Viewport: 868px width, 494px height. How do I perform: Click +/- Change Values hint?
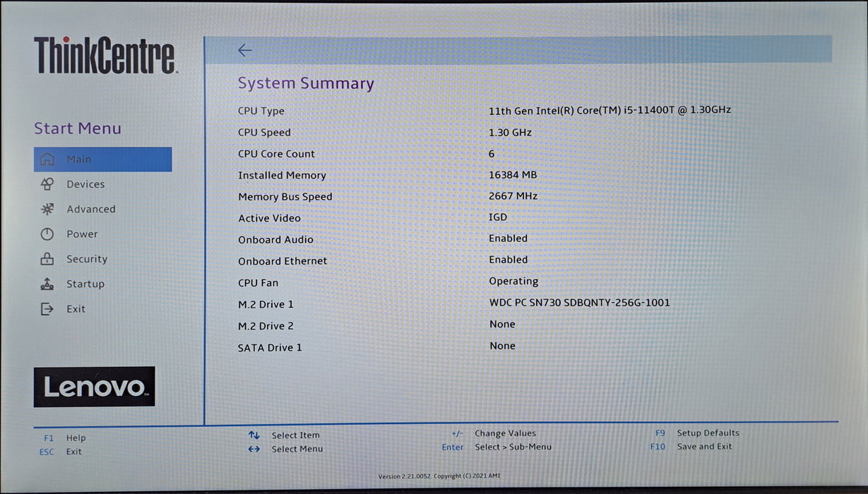[494, 433]
